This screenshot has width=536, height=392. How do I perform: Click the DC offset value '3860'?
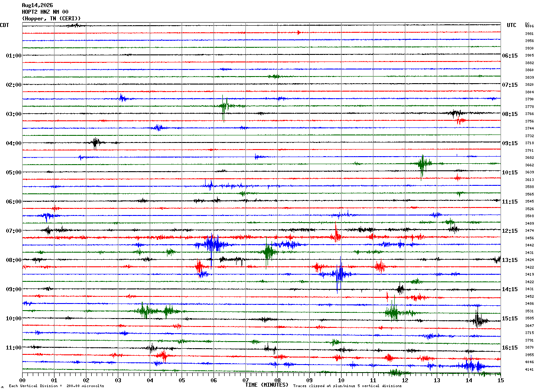[529, 70]
